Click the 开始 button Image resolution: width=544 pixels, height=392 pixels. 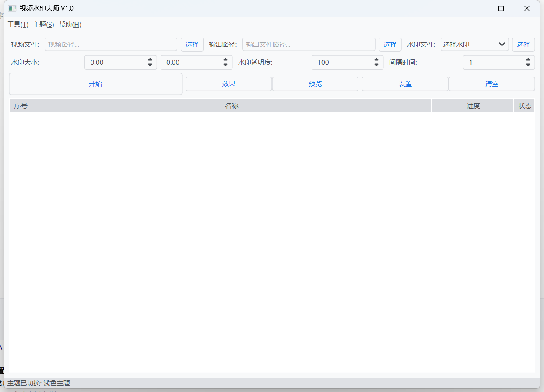pyautogui.click(x=95, y=84)
